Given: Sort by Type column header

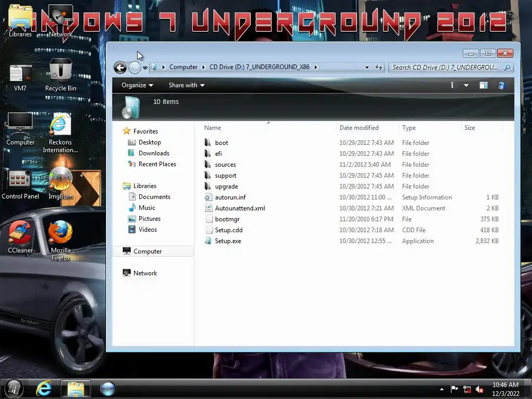Looking at the screenshot, I should click(x=409, y=128).
